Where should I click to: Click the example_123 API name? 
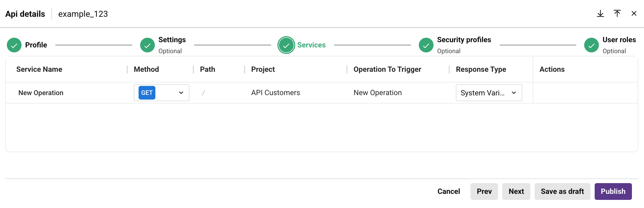(x=83, y=14)
